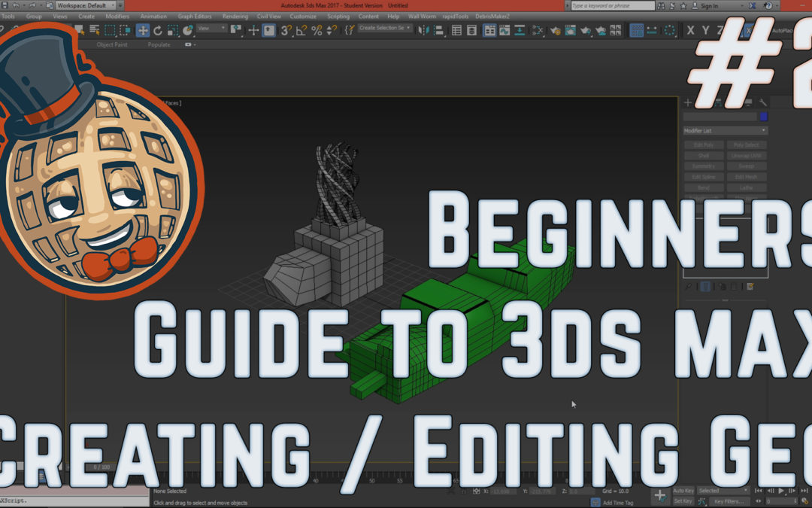Open Render Setup dialog

point(555,30)
